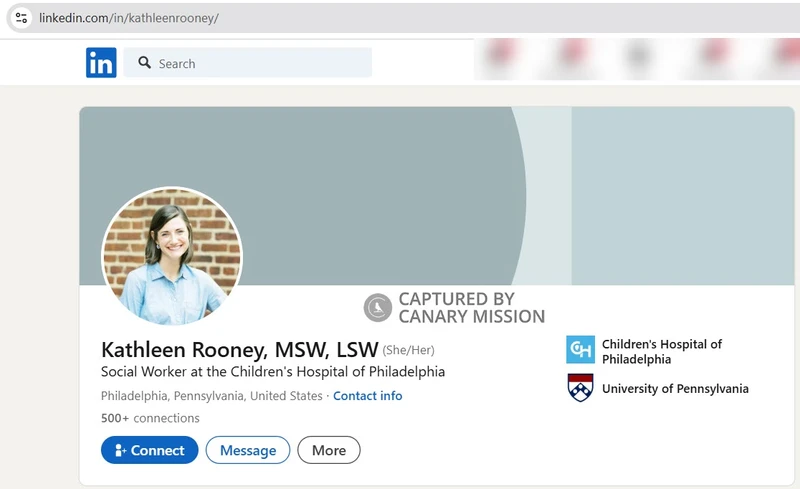Viewport: 800px width, 489px height.
Task: Open the browser site information icon
Action: (21, 18)
